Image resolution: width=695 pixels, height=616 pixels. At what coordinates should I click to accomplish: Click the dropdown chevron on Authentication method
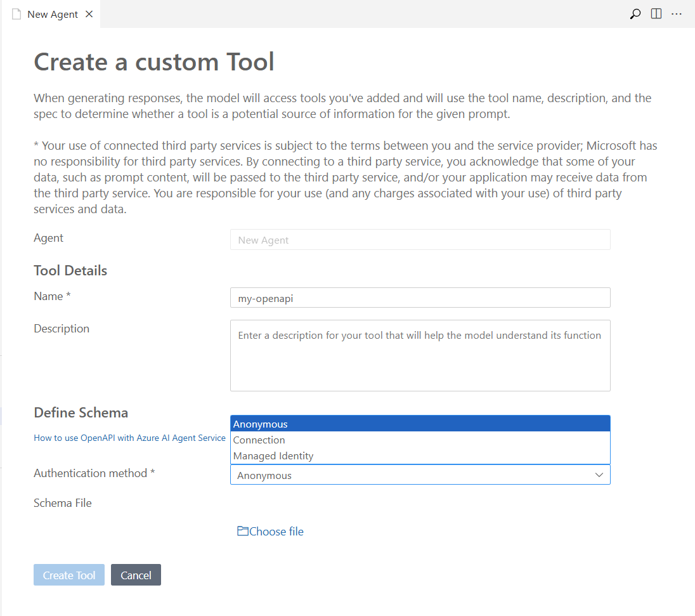[599, 475]
